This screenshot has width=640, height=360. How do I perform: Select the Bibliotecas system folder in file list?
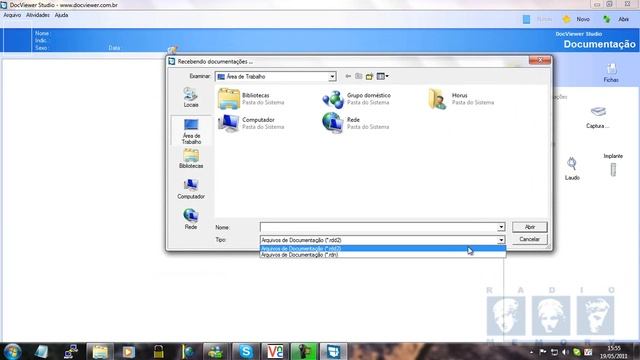(x=251, y=99)
